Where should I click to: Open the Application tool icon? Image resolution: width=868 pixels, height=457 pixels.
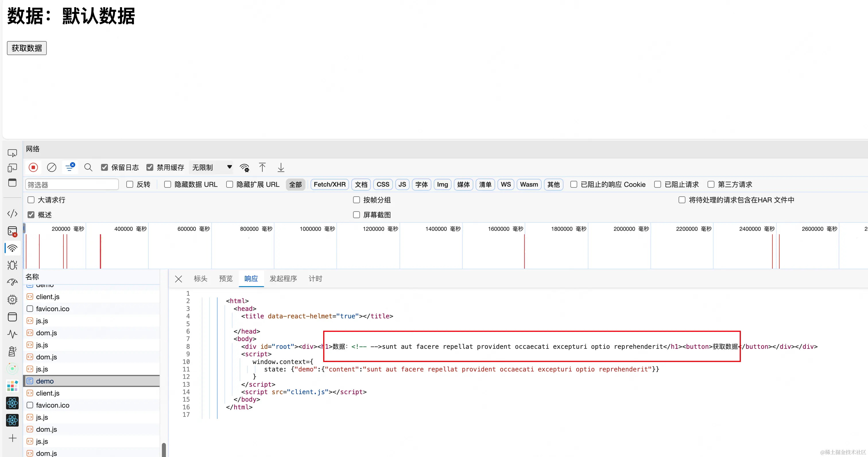[x=12, y=317]
